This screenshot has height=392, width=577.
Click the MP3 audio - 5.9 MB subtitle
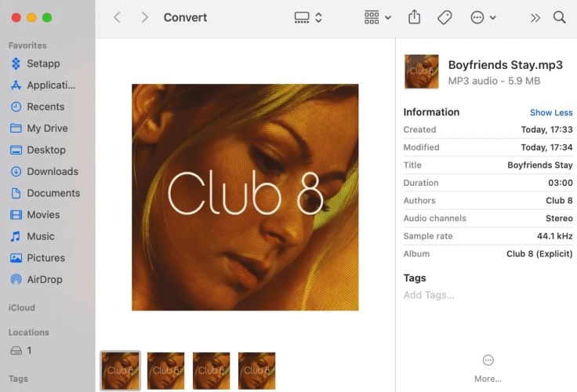[494, 81]
